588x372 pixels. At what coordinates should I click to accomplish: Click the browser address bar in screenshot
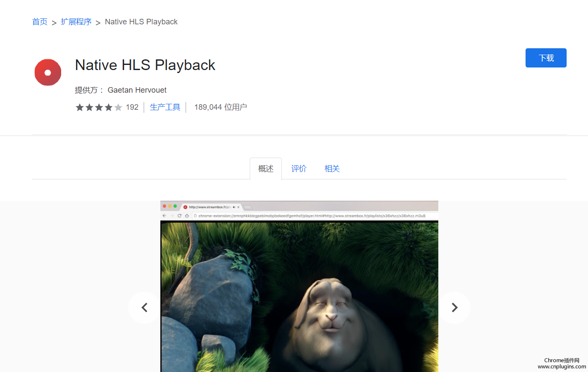coord(314,216)
